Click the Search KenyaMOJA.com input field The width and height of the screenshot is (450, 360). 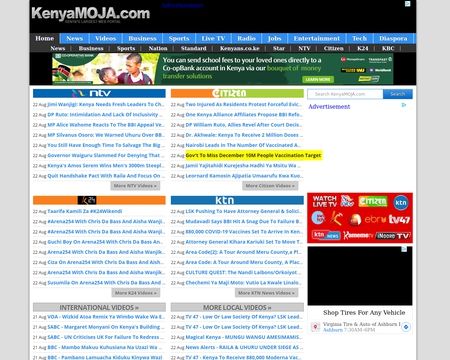[x=345, y=94]
